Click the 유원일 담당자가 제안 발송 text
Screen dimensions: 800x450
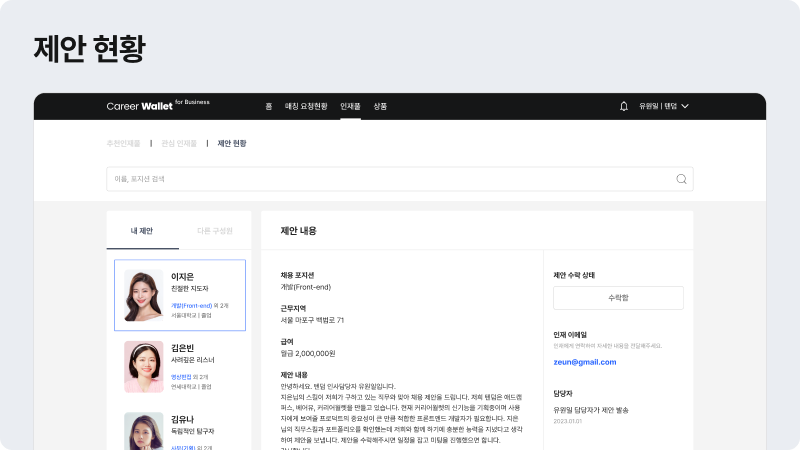coord(591,410)
